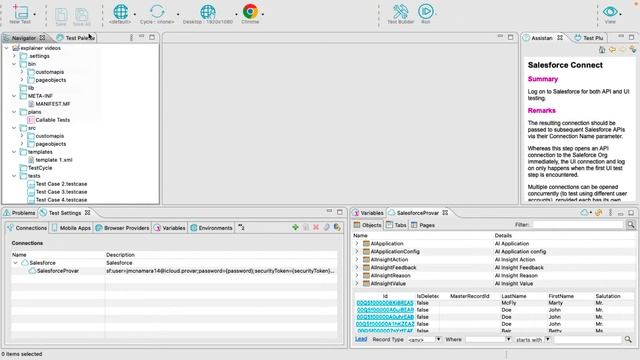Click the AIApplication object table icon
The width and height of the screenshot is (640, 360).
point(366,243)
